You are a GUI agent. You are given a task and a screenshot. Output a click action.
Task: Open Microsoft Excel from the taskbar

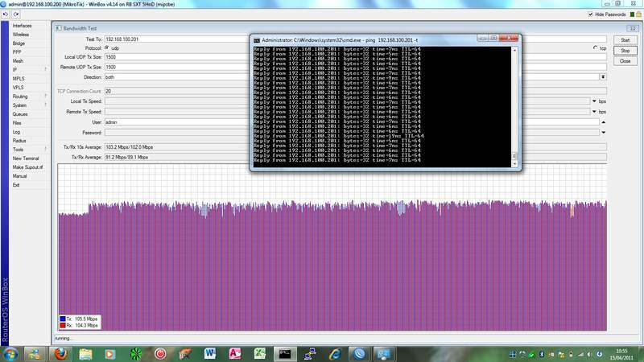[259, 354]
